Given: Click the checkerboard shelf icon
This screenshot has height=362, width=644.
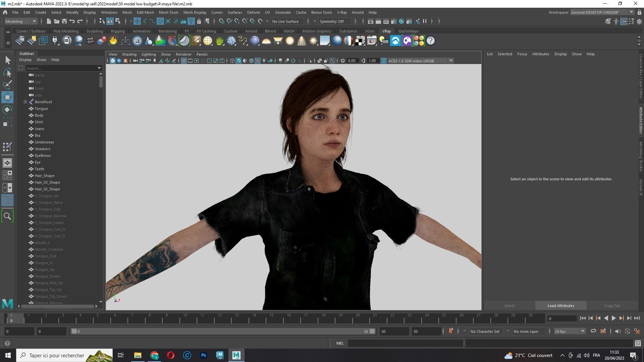Looking at the screenshot, I should pyautogui.click(x=360, y=41).
